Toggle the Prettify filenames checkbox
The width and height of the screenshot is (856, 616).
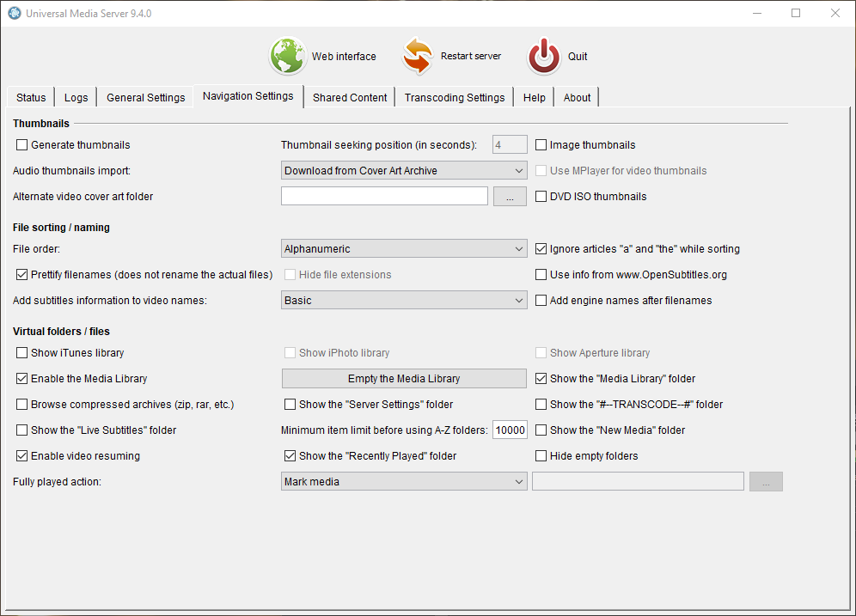[21, 274]
